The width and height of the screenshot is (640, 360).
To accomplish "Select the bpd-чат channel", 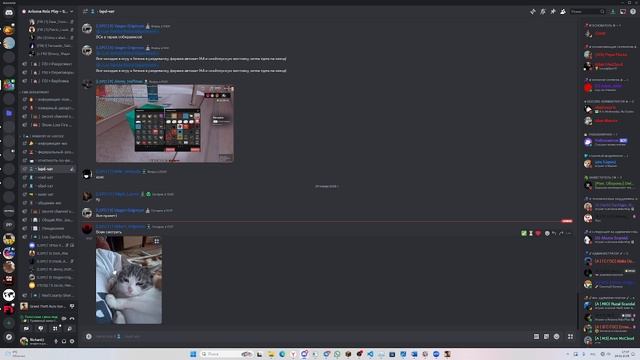I will tap(48, 169).
